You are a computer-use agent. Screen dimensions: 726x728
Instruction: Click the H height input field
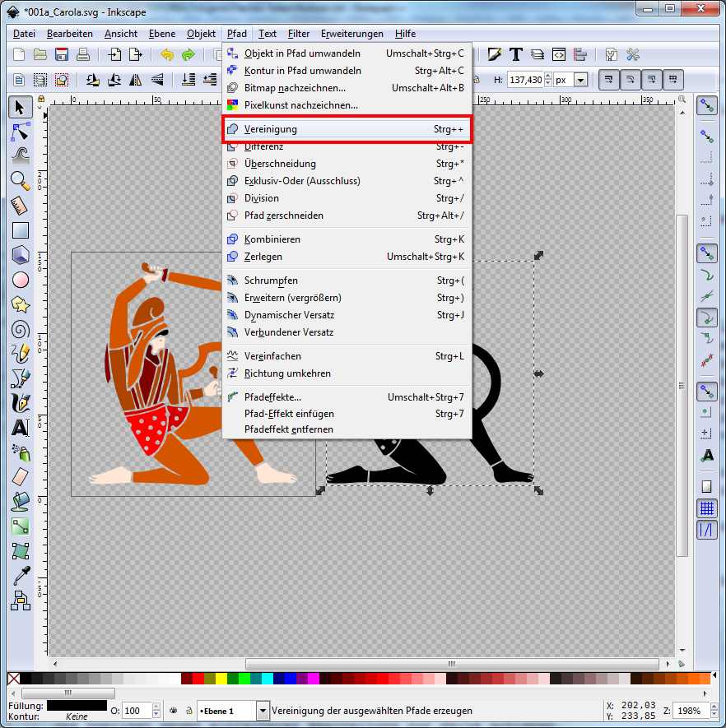[x=525, y=80]
